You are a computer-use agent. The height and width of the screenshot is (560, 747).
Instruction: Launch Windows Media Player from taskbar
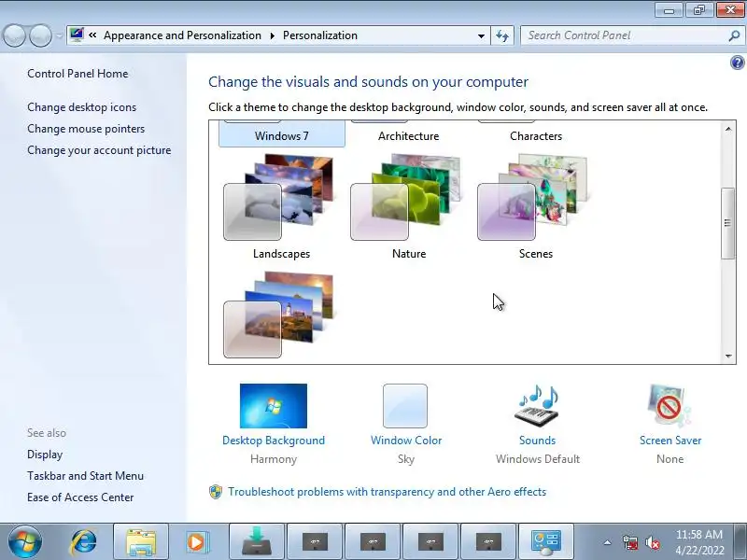click(197, 542)
